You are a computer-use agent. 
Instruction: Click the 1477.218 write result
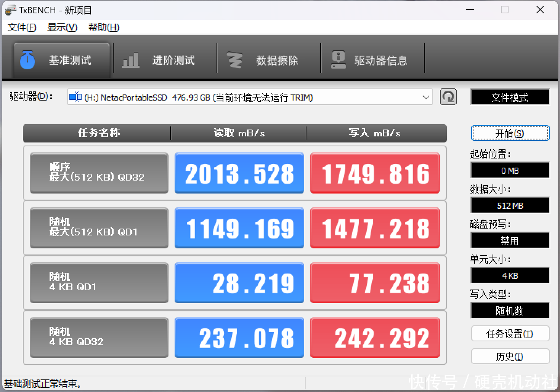tap(375, 228)
